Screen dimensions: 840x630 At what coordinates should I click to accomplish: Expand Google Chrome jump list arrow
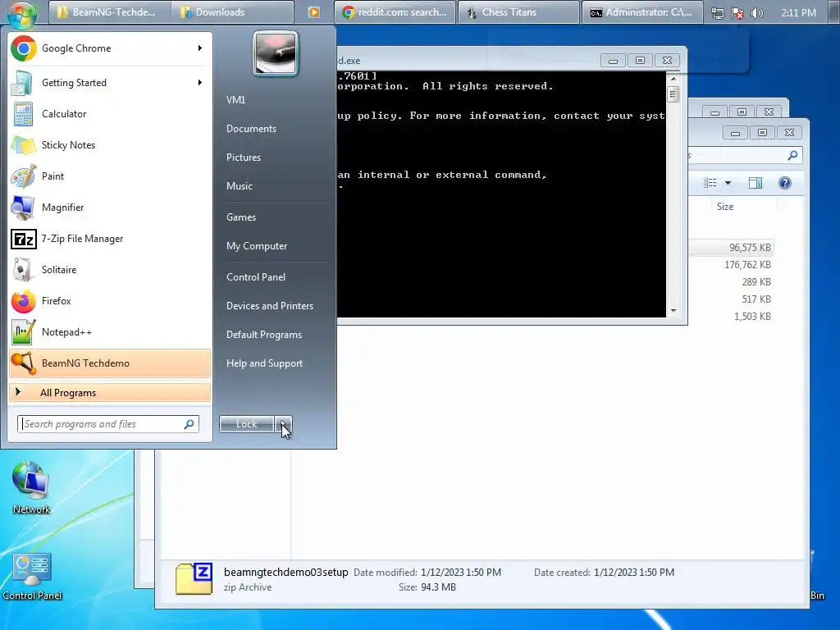[x=200, y=48]
